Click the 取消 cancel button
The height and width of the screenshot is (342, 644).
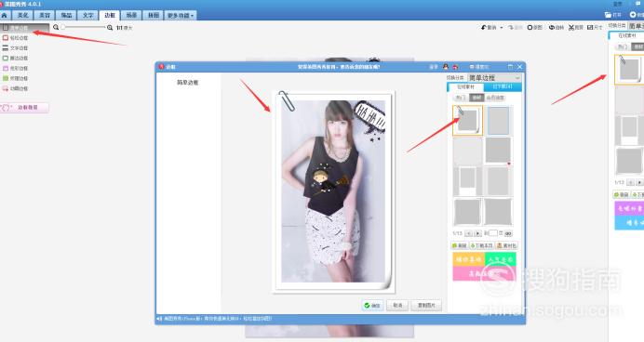[x=397, y=306]
